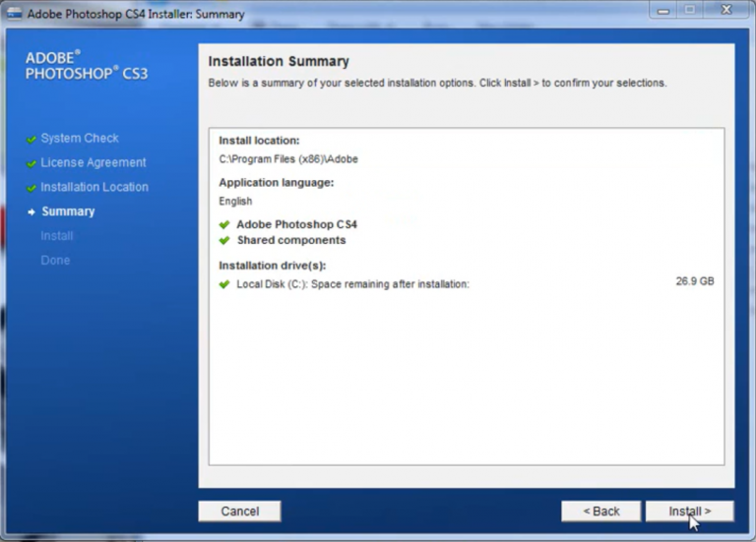Viewport: 756px width, 542px height.
Task: Click the green check beside System Check
Action: tap(31, 140)
